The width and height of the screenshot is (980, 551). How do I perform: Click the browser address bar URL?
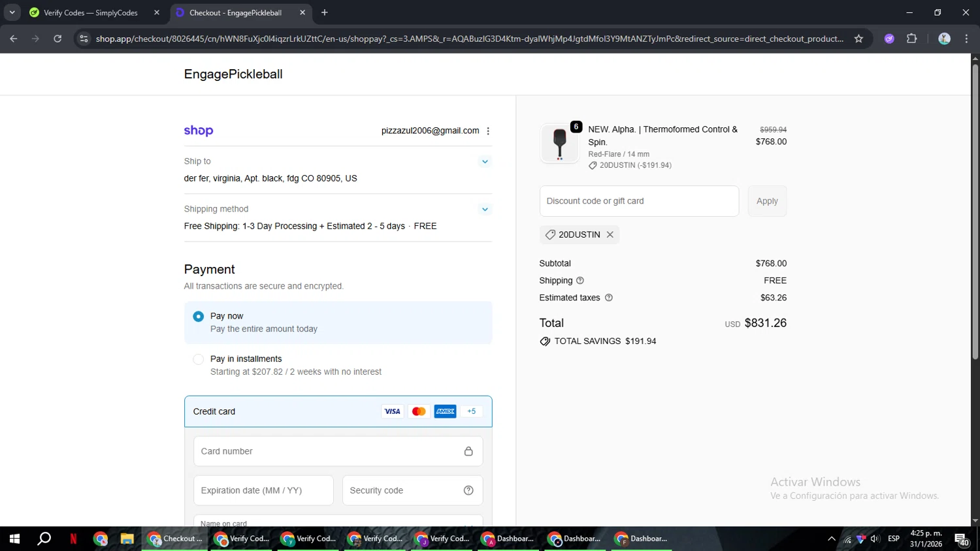(470, 39)
